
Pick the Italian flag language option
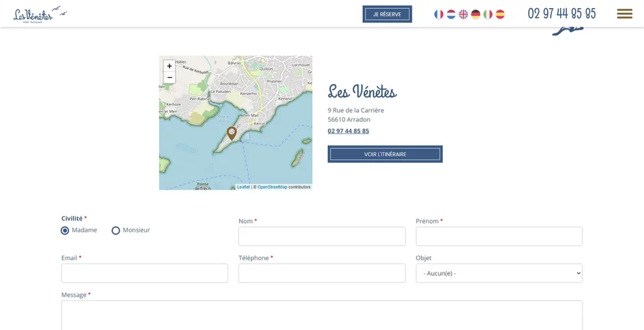[488, 14]
